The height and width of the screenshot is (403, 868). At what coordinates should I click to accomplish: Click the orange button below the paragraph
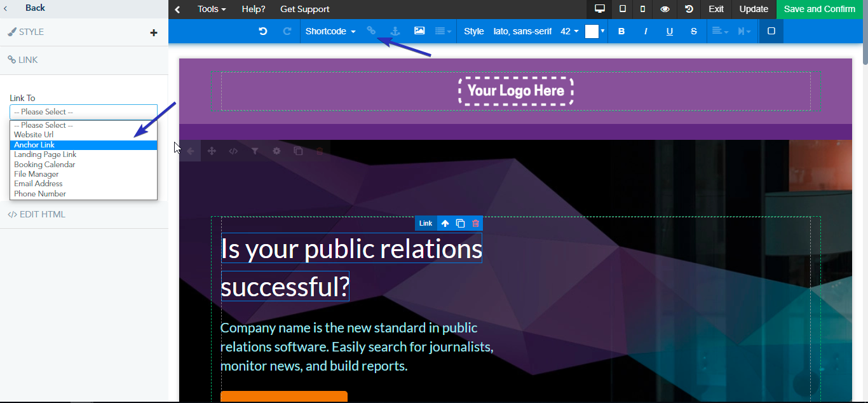[x=284, y=397]
